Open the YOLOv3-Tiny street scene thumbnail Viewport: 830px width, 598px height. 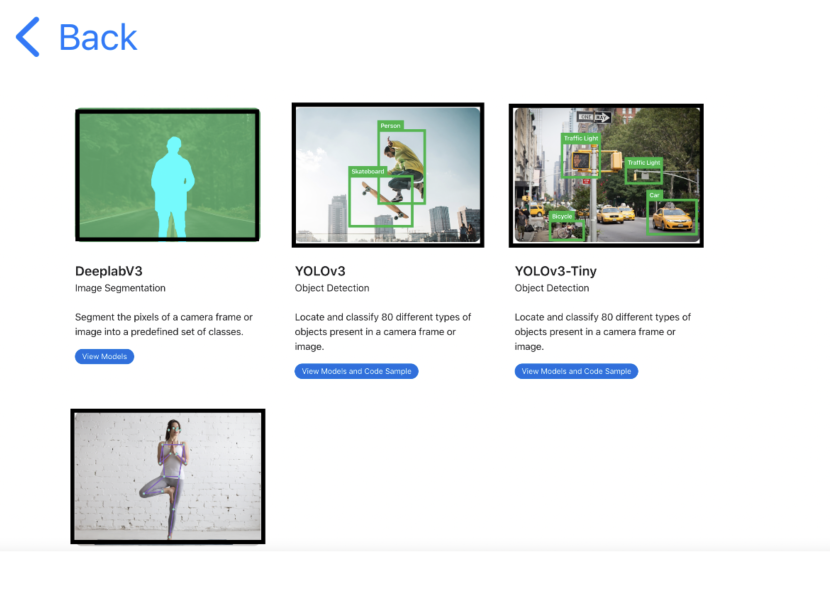tap(606, 176)
